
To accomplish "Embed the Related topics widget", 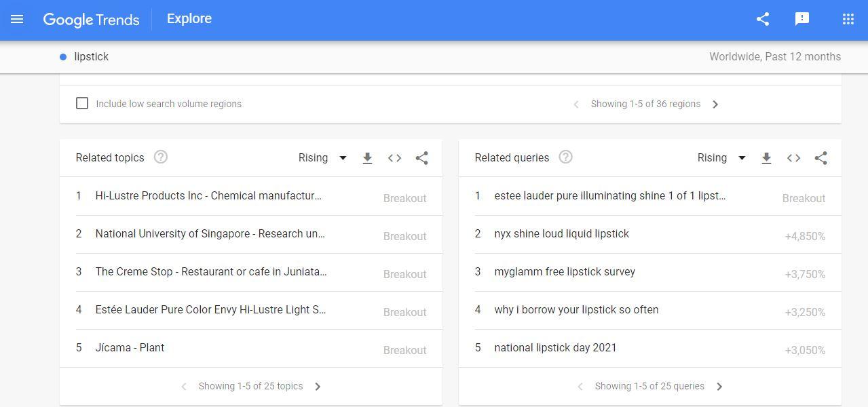I will coord(394,158).
